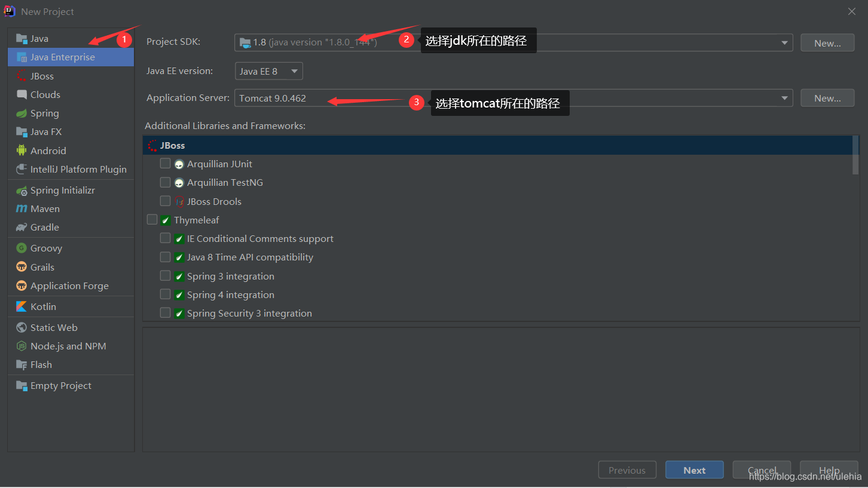
Task: Click the Static Web globe icon
Action: click(22, 327)
